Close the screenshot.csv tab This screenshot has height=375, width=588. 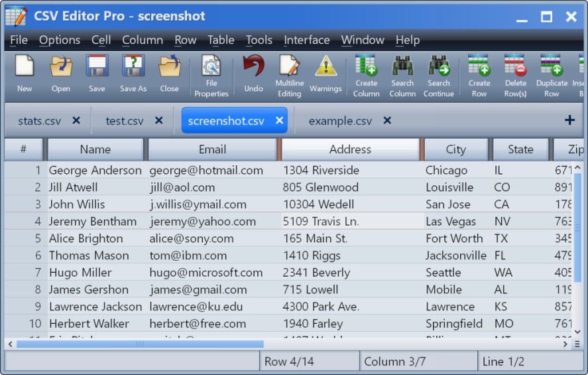point(279,121)
